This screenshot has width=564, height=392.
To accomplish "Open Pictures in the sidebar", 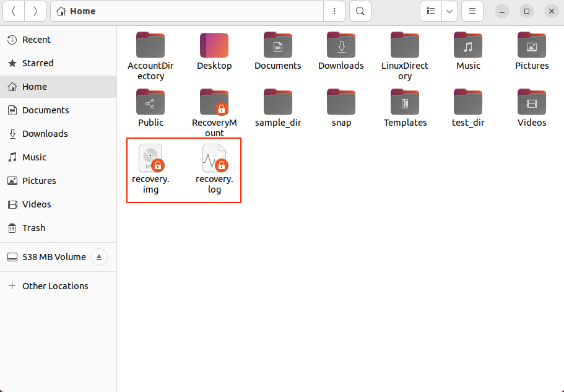I will pyautogui.click(x=58, y=181).
